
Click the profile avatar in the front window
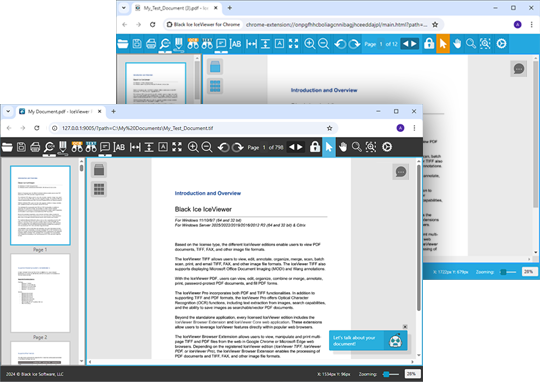coord(400,128)
